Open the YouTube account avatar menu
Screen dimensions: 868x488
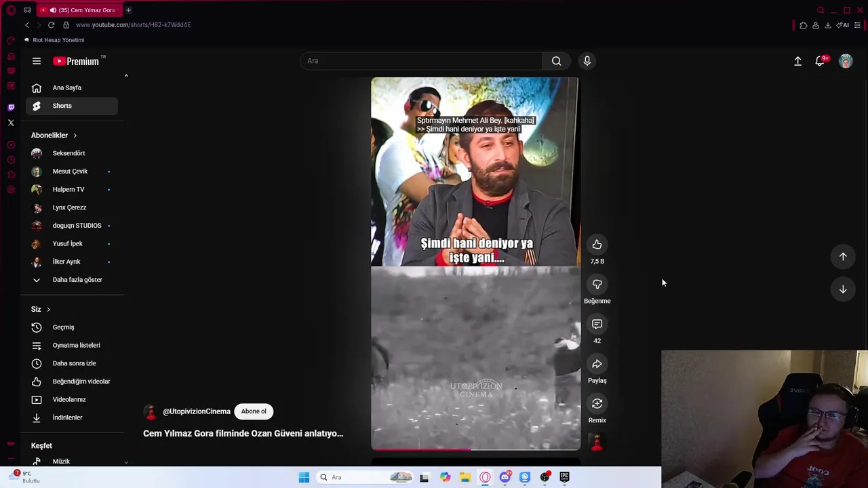click(x=846, y=61)
